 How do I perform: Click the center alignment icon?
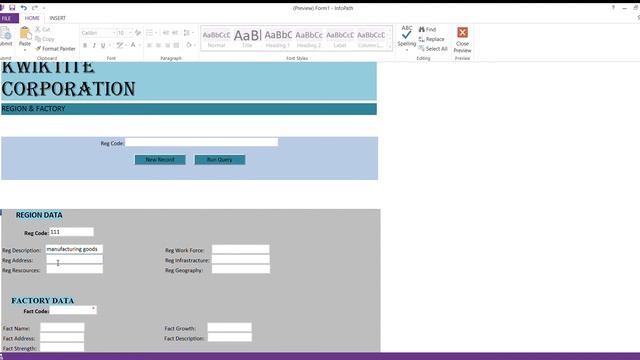click(158, 45)
